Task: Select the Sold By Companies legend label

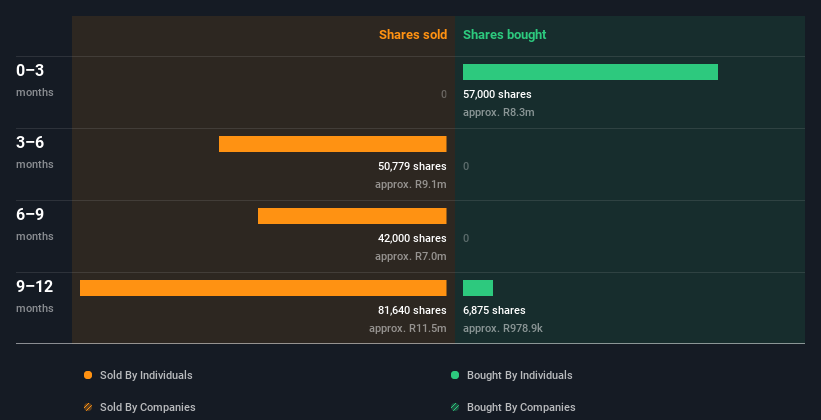Action: point(148,407)
